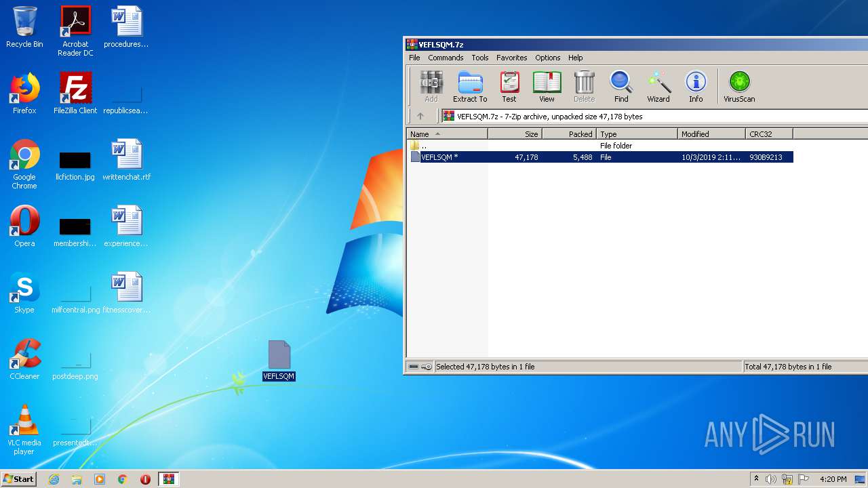Open the Recycle Bin desktop icon
Image resolution: width=868 pixels, height=488 pixels.
tap(24, 28)
